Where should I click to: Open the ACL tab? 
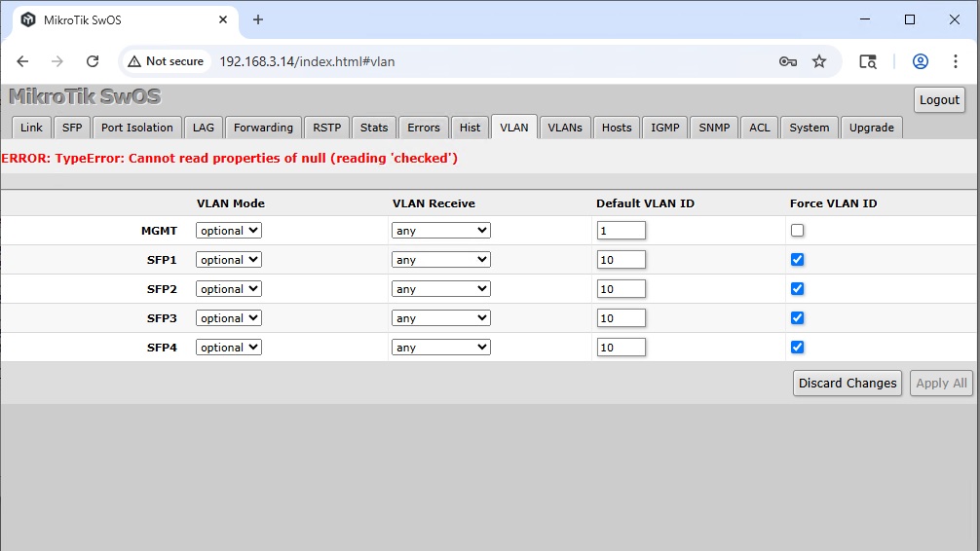click(760, 128)
